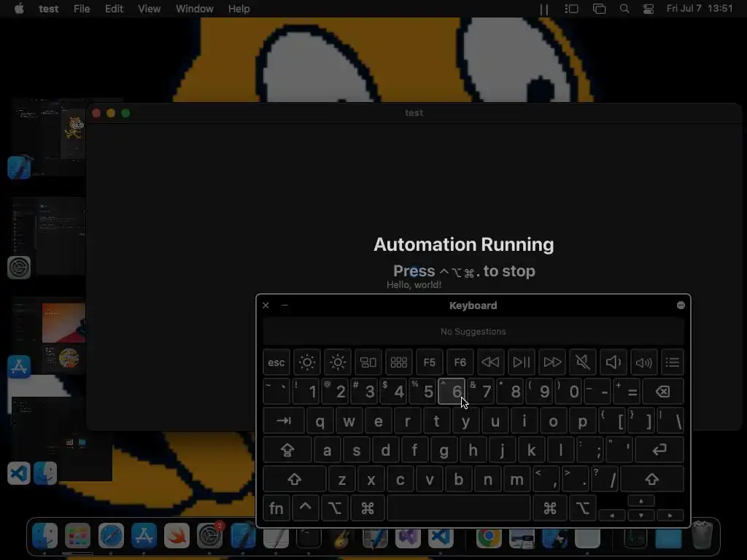Open the Help menu
Image resolution: width=747 pixels, height=560 pixels.
pyautogui.click(x=239, y=9)
